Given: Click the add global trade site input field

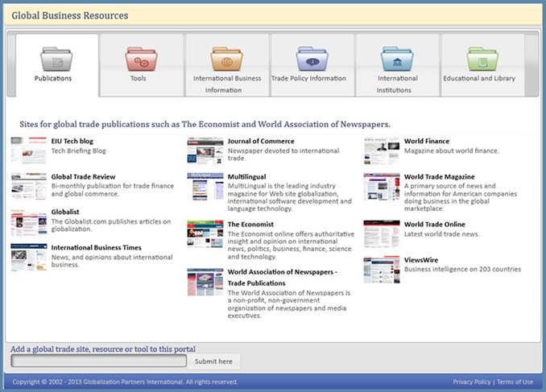Looking at the screenshot, I should point(98,361).
